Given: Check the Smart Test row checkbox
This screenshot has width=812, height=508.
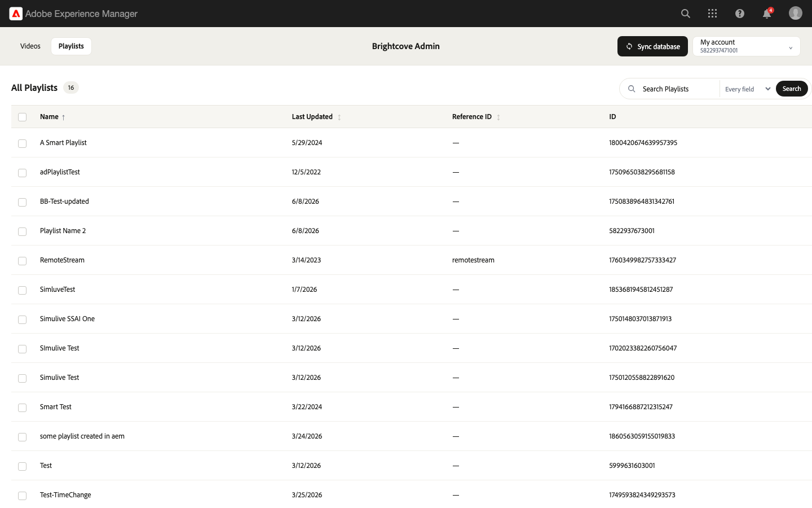Looking at the screenshot, I should pyautogui.click(x=23, y=408).
